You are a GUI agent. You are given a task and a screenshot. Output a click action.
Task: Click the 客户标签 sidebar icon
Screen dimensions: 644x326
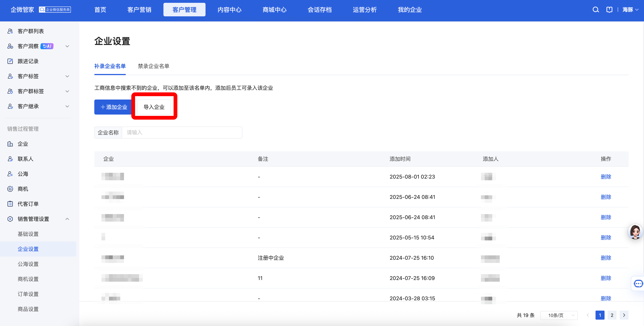pyautogui.click(x=10, y=76)
